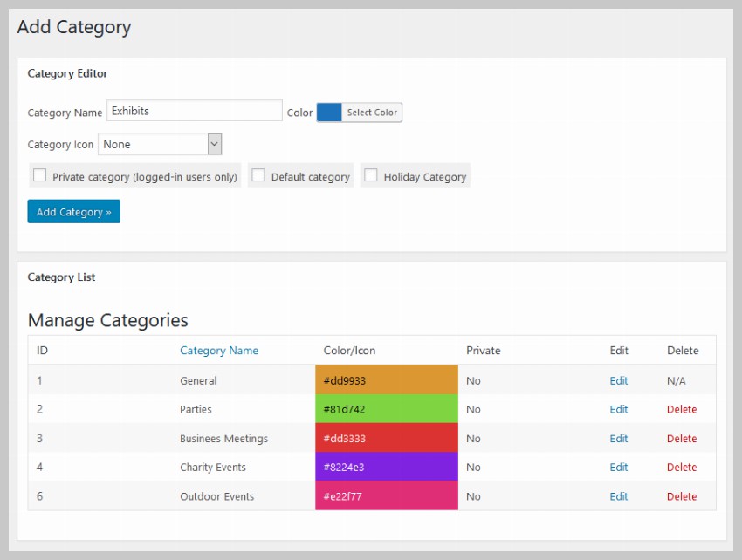742x560 pixels.
Task: Edit the Outdoor Events category
Action: click(619, 496)
